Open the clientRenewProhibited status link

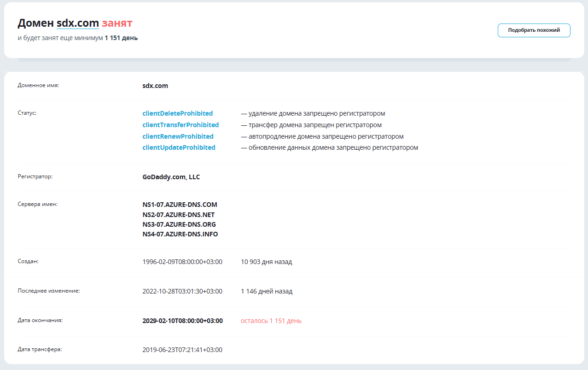[x=178, y=136]
